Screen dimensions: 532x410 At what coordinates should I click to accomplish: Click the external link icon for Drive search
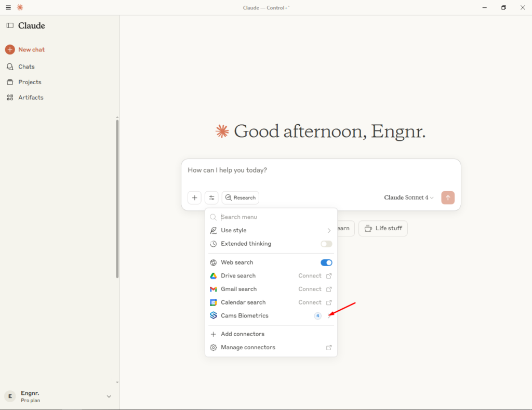click(x=329, y=276)
